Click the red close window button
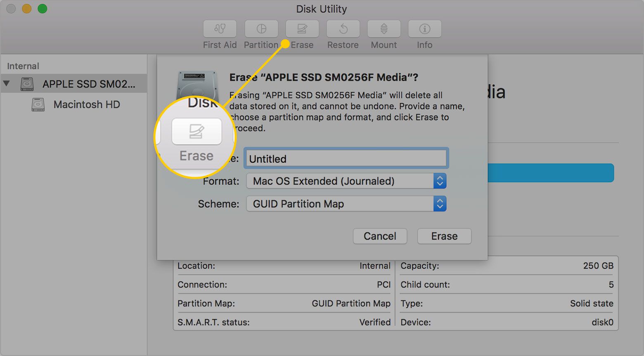 (x=11, y=9)
